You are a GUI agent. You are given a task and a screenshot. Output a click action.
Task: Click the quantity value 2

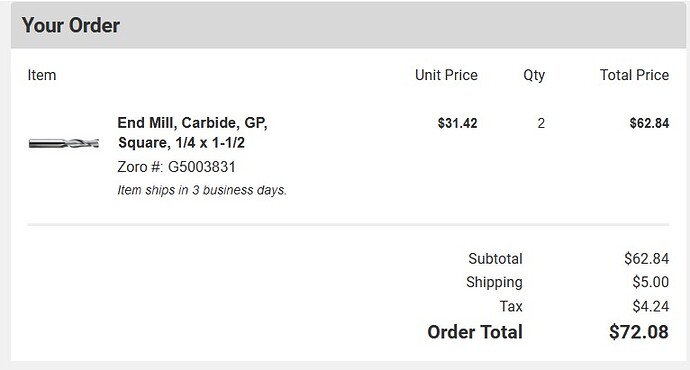point(541,123)
